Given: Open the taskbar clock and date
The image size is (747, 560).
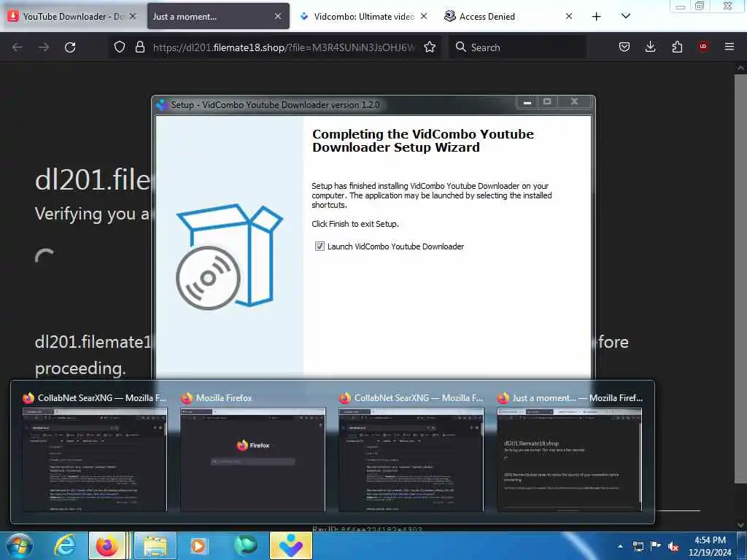Looking at the screenshot, I should [x=710, y=546].
